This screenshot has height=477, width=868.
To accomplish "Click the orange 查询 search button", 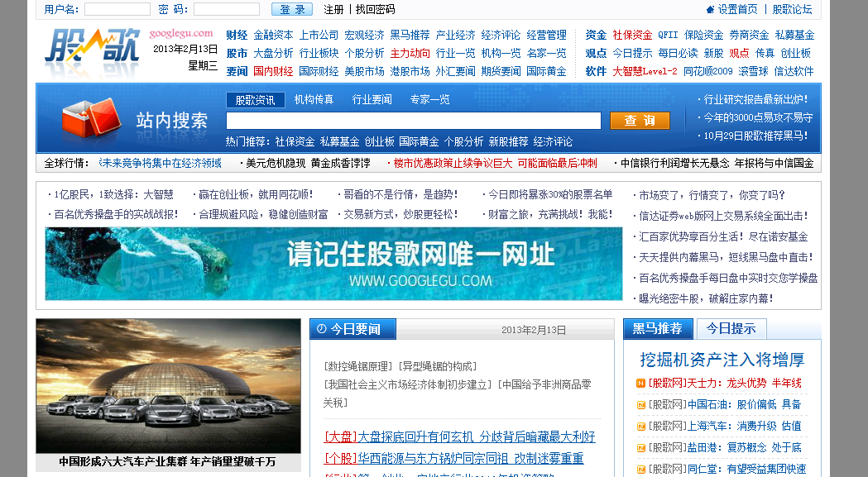I will pyautogui.click(x=639, y=120).
